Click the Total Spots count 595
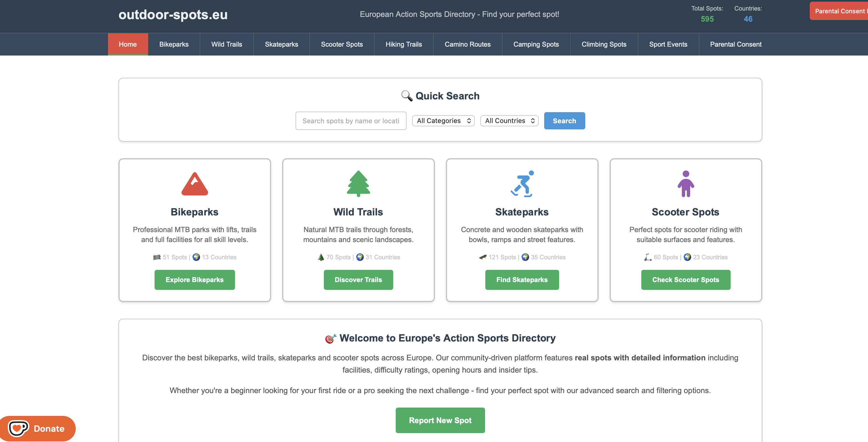Screen dimensions: 868x442 pyautogui.click(x=707, y=19)
